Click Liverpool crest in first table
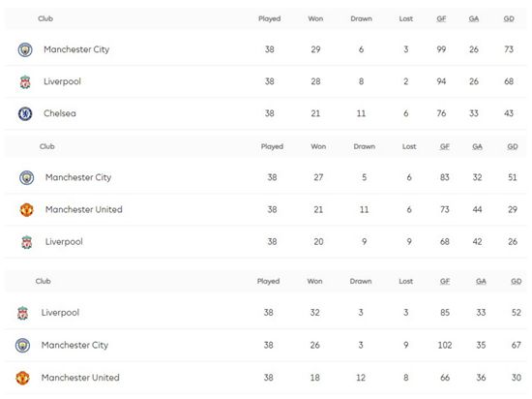The width and height of the screenshot is (532, 399). (x=25, y=82)
